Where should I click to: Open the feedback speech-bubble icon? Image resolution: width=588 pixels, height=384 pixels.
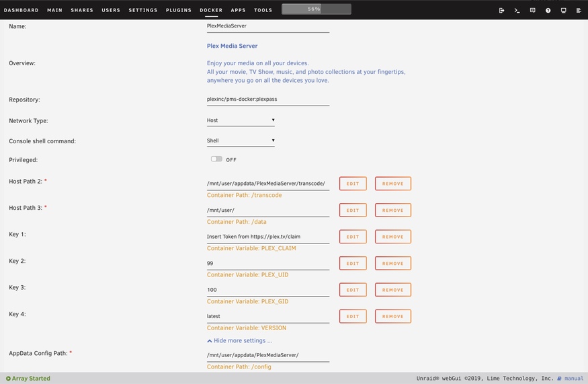[532, 10]
